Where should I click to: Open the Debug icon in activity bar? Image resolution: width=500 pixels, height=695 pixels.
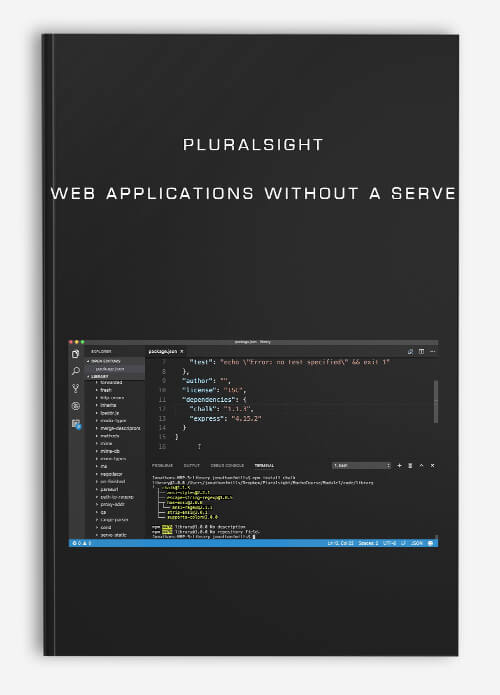76,406
